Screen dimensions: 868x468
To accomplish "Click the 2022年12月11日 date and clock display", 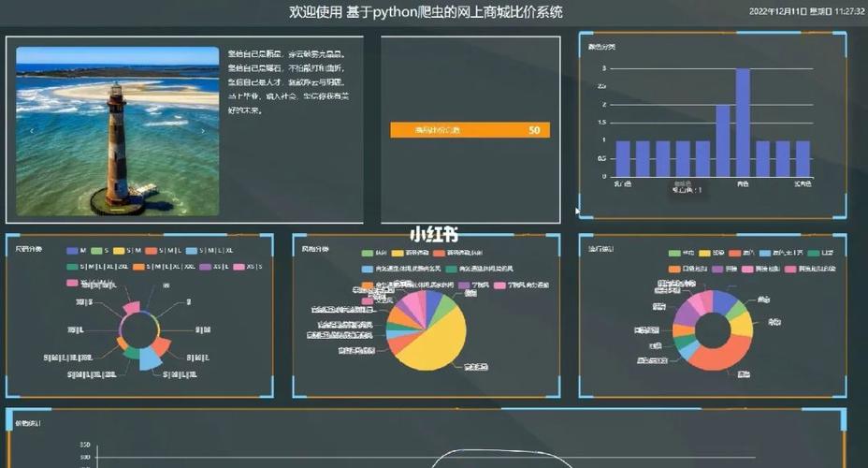I will [x=806, y=11].
